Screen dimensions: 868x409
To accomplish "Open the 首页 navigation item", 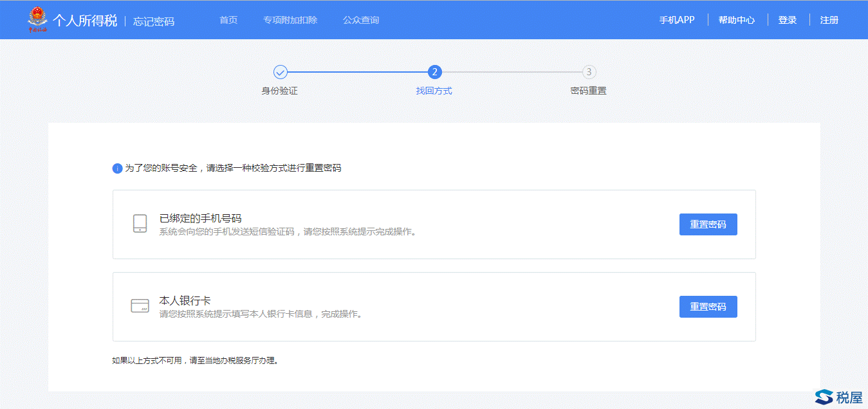I will (x=228, y=20).
